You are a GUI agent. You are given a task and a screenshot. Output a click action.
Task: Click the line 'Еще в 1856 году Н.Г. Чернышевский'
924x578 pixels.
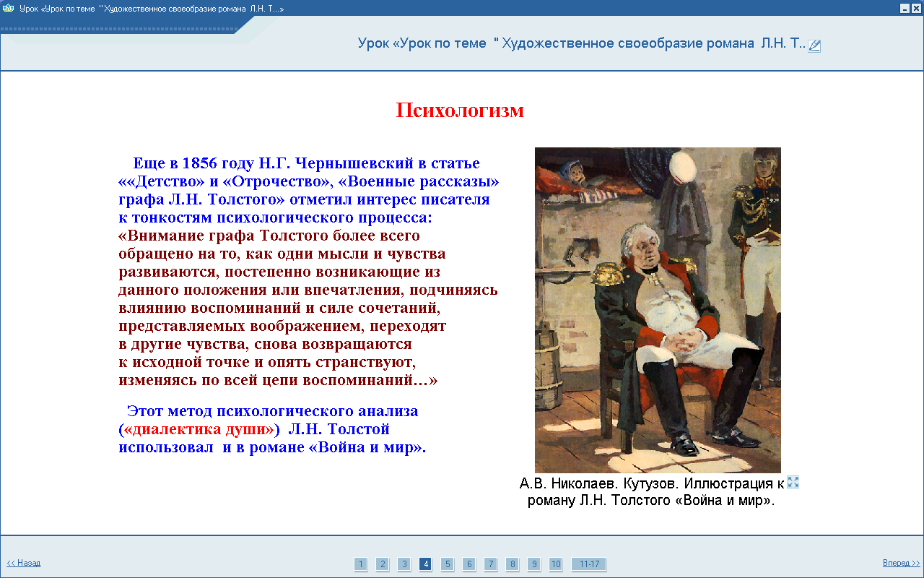[x=307, y=163]
